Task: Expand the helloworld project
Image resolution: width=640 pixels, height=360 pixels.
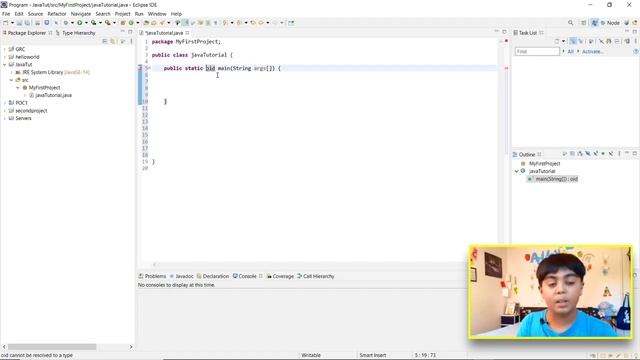Action: [4, 57]
